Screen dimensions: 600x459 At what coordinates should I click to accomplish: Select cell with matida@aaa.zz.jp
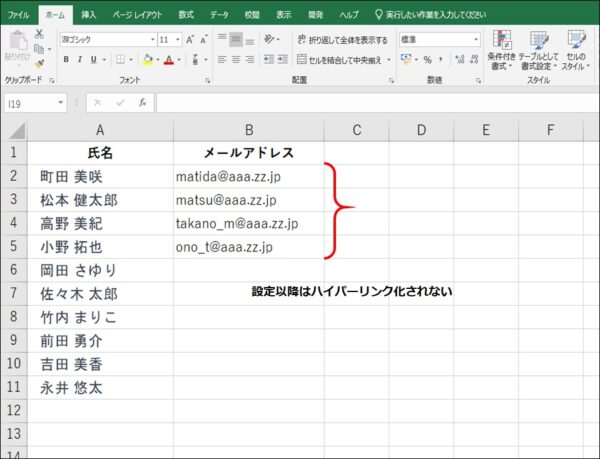pyautogui.click(x=248, y=176)
